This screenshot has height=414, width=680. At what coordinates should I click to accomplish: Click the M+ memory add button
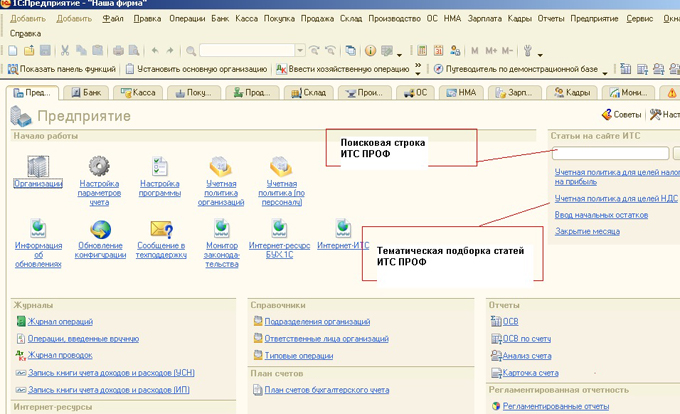click(491, 51)
